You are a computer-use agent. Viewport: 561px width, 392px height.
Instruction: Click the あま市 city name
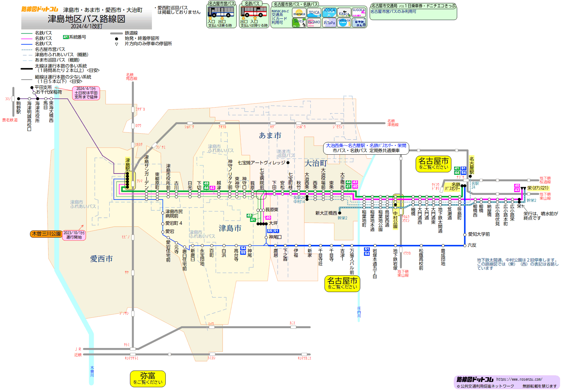point(270,135)
